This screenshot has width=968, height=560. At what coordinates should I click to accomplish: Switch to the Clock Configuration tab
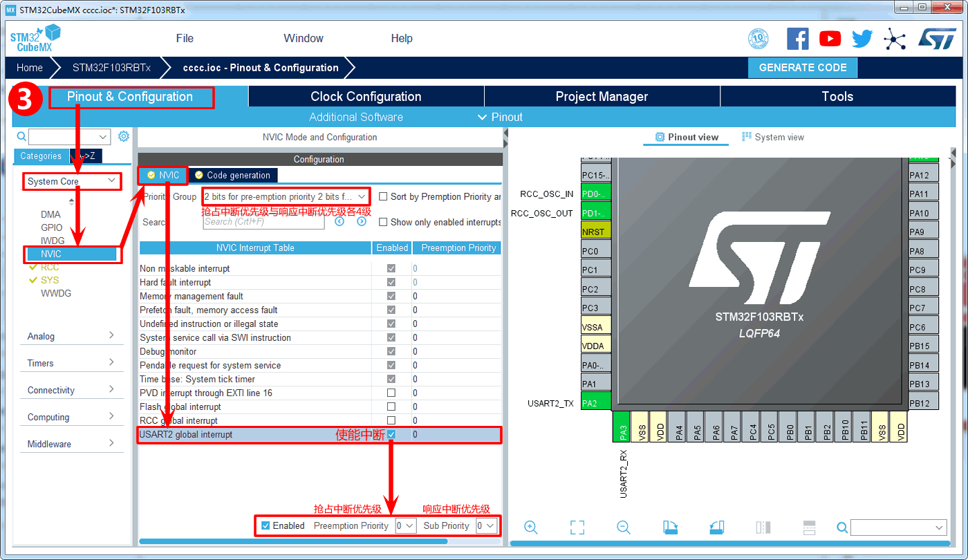click(366, 97)
